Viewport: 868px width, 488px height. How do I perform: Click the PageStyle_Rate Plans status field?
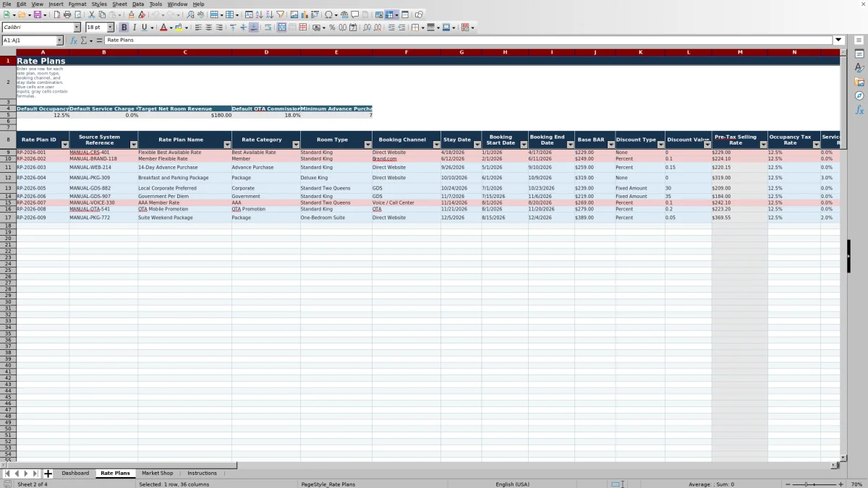coord(328,484)
